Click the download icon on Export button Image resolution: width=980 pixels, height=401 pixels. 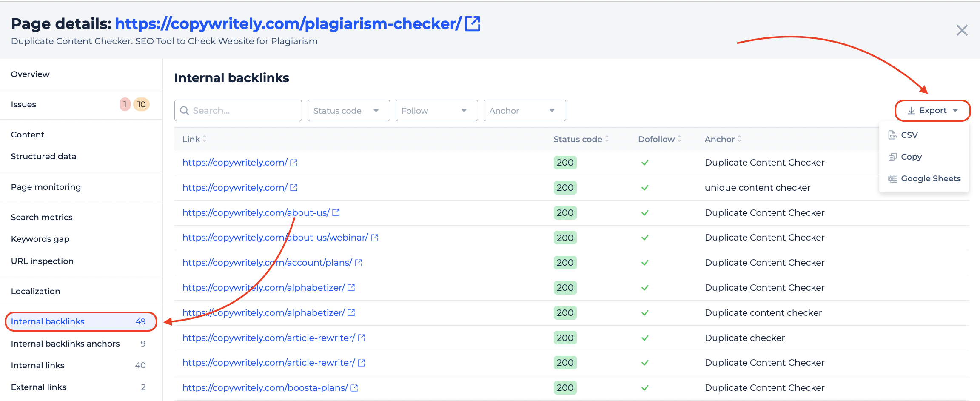(x=911, y=111)
